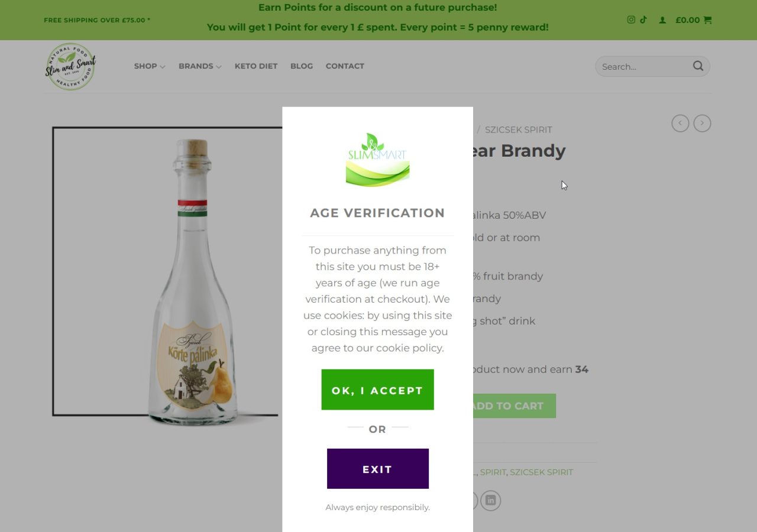Image resolution: width=757 pixels, height=532 pixels.
Task: Click the search magnifier icon
Action: click(698, 66)
